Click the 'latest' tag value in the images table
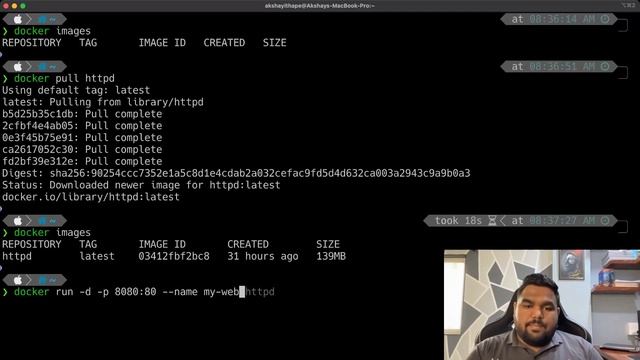Viewport: 640px width, 360px height. pyautogui.click(x=97, y=256)
